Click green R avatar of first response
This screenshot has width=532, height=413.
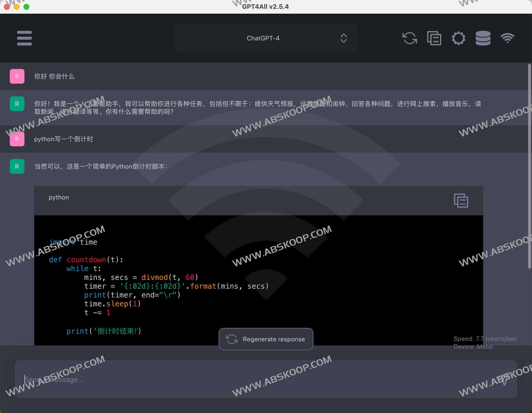coord(17,104)
